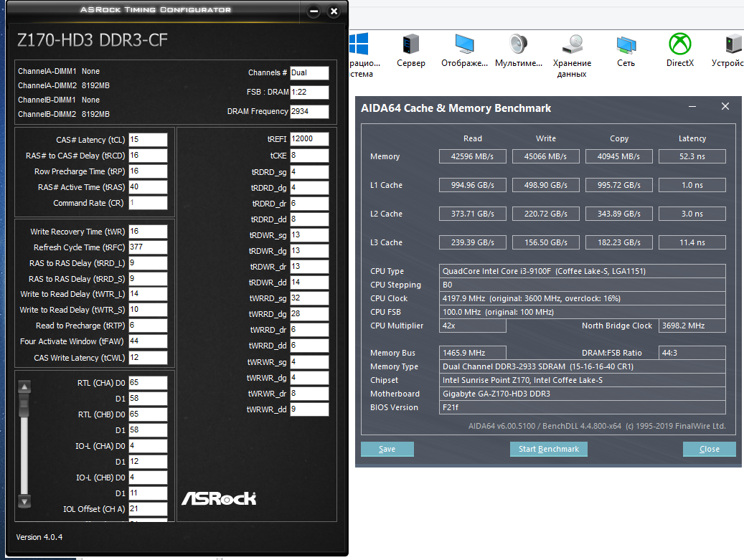Screen dimensions: 744x560
Task: Click the Memory Write result 45066 MB/s
Action: pyautogui.click(x=546, y=156)
